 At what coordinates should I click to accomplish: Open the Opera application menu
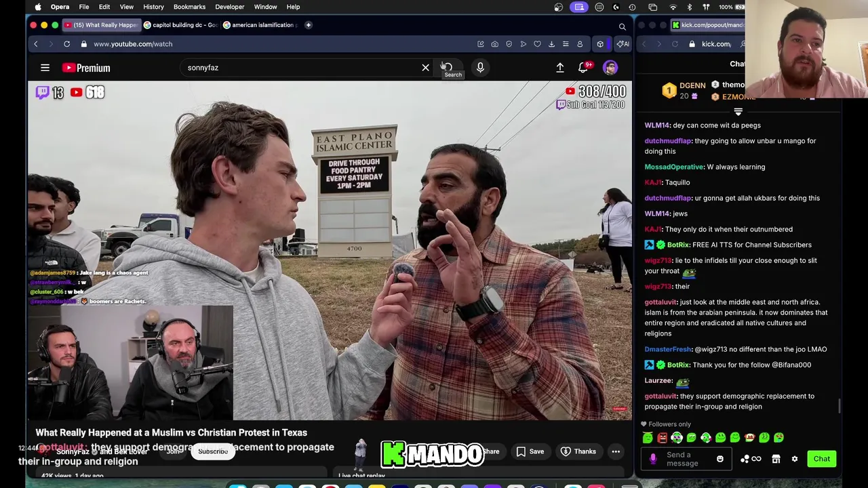click(x=60, y=7)
